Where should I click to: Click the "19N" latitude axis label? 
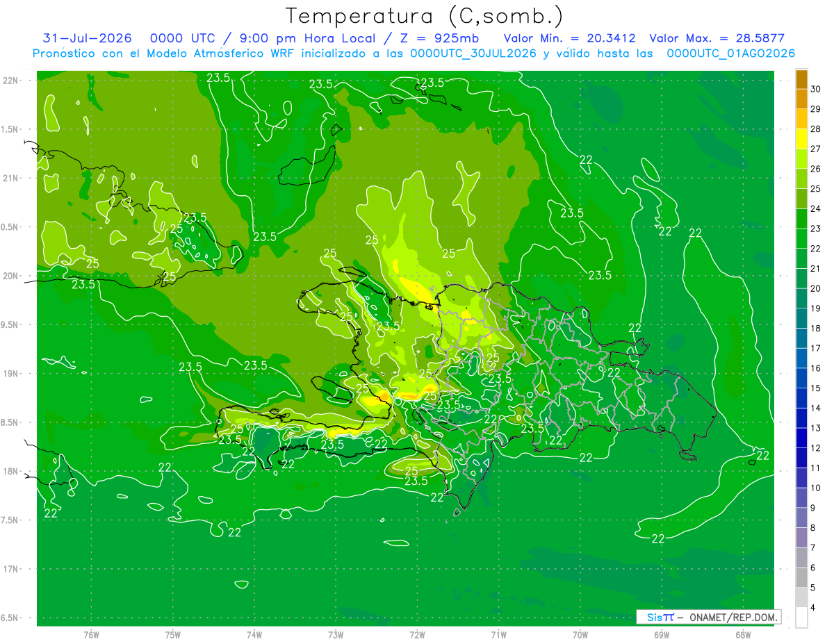click(x=12, y=374)
